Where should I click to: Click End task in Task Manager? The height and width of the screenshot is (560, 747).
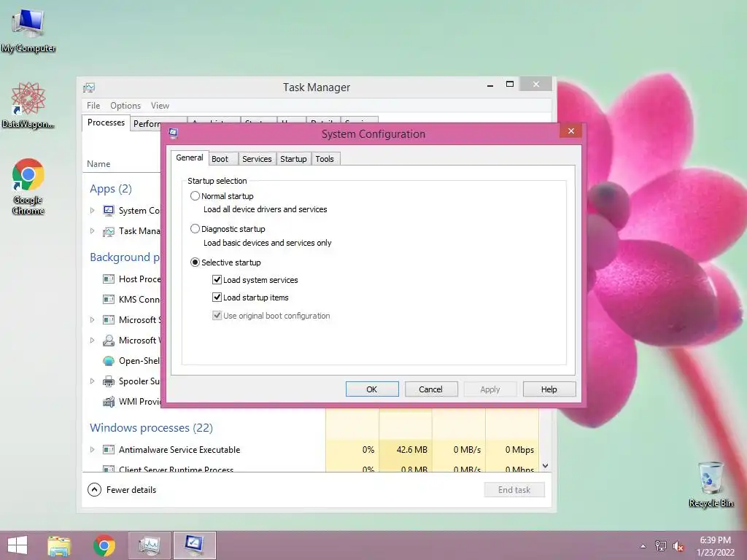[514, 490]
